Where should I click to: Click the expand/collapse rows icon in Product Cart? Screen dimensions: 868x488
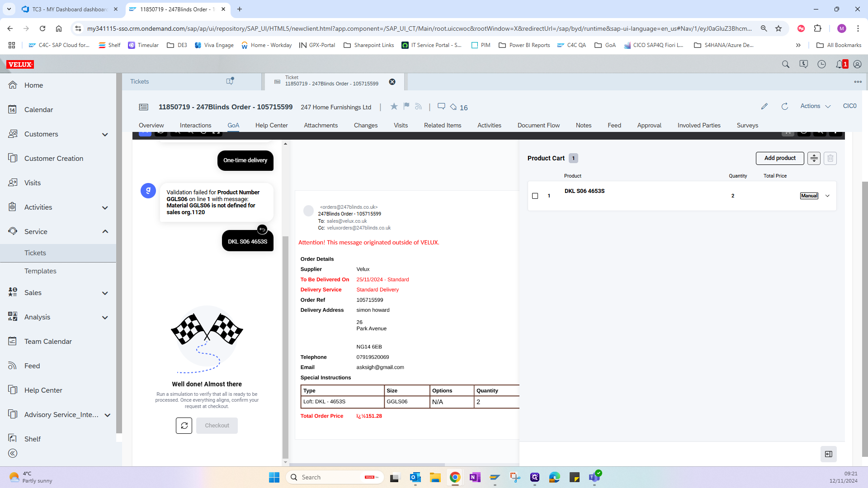pyautogui.click(x=814, y=158)
